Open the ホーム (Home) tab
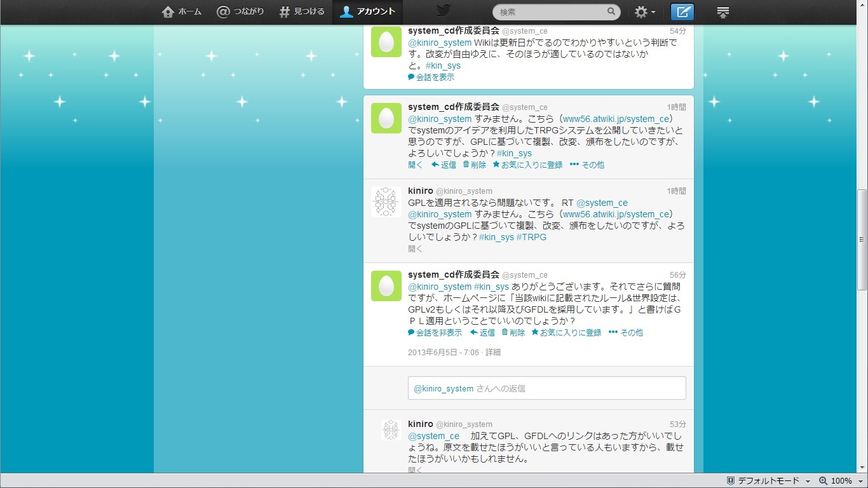 [x=182, y=11]
